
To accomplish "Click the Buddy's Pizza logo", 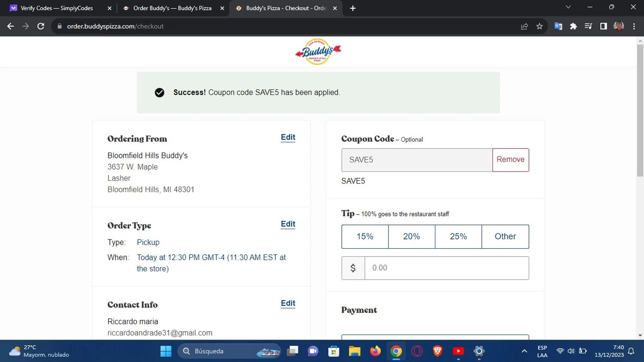I will coord(318,52).
